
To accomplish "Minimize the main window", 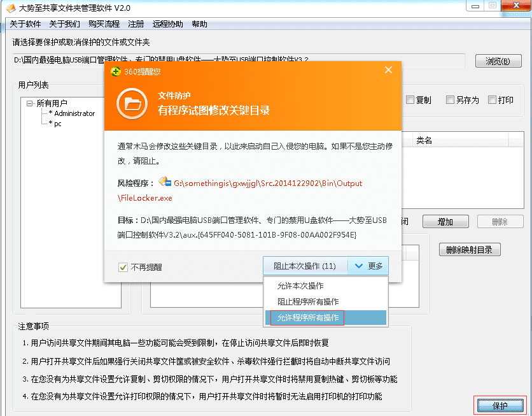I will coord(475,6).
